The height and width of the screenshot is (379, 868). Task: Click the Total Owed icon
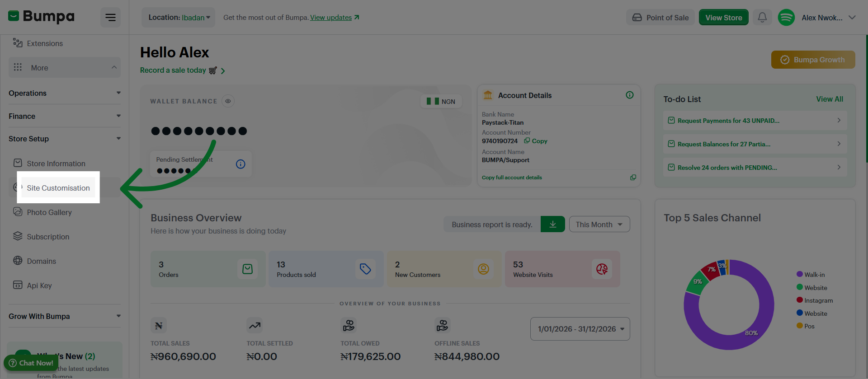[349, 325]
